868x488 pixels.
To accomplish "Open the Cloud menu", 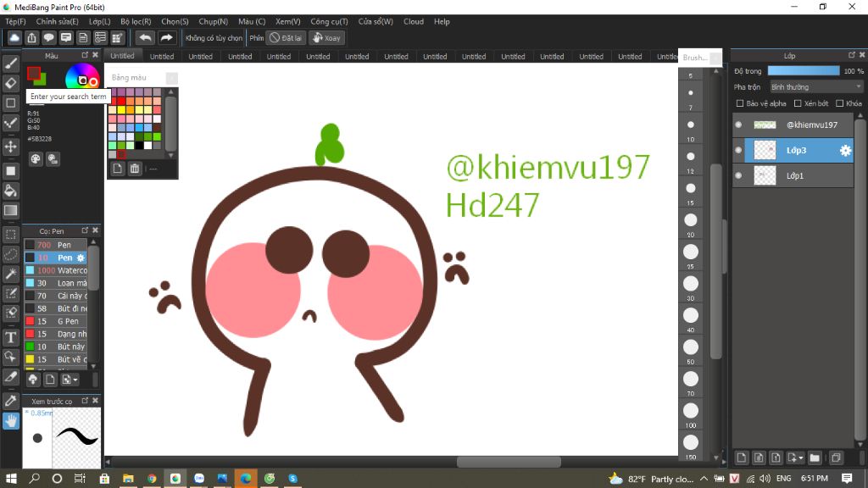I will pyautogui.click(x=414, y=21).
